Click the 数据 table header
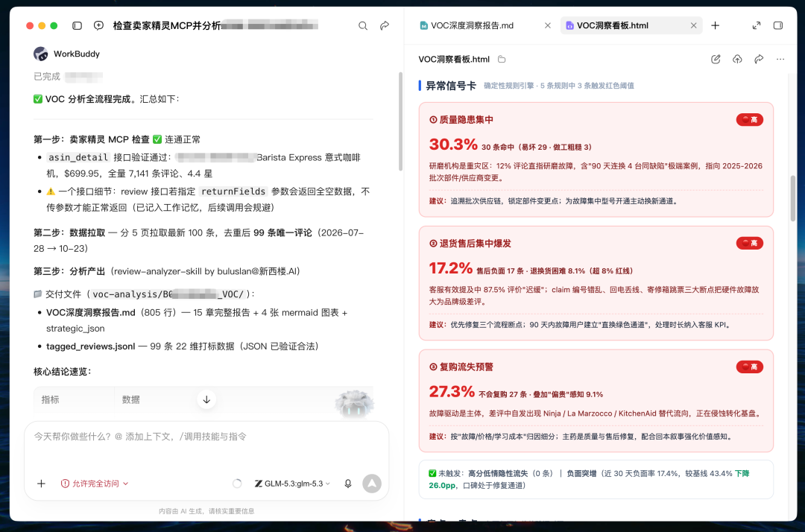 [131, 399]
